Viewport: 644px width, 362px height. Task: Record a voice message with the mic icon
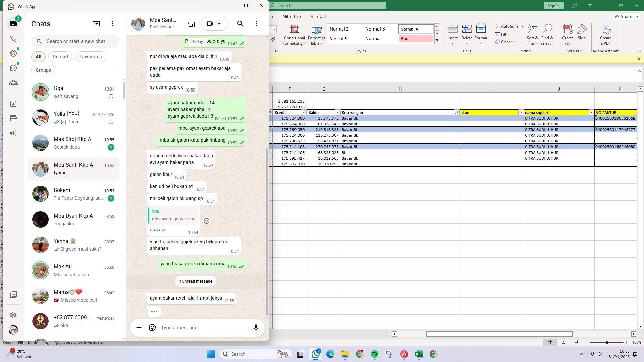coord(256,327)
